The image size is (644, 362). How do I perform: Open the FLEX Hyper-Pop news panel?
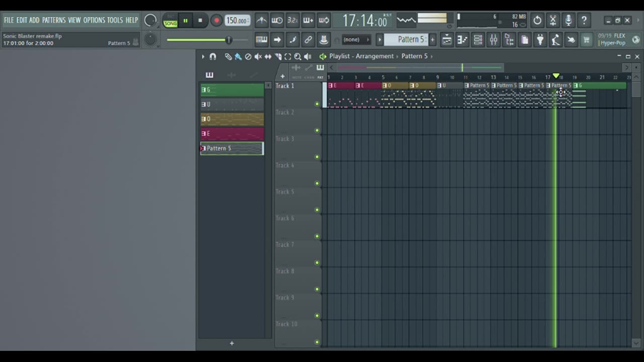click(618, 40)
